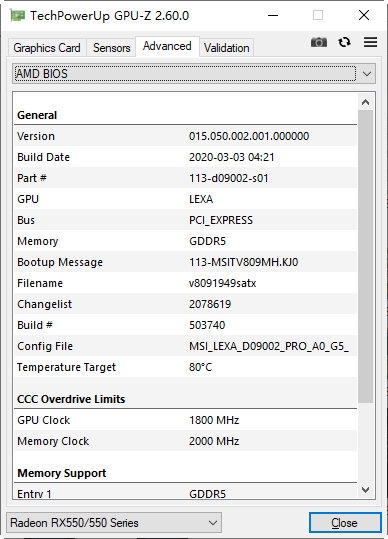Click the GPU-Z app icon in title bar

coord(17,15)
